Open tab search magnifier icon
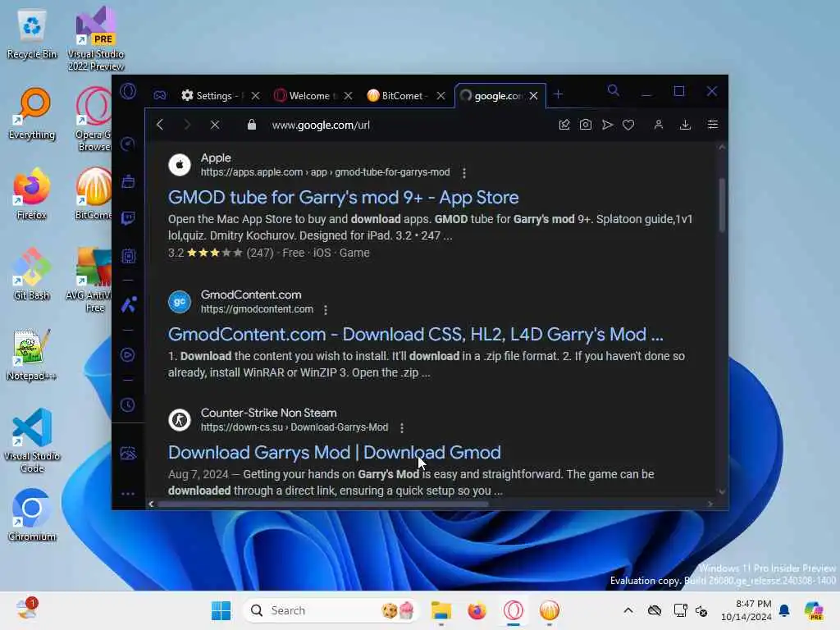This screenshot has width=840, height=630. coord(614,90)
